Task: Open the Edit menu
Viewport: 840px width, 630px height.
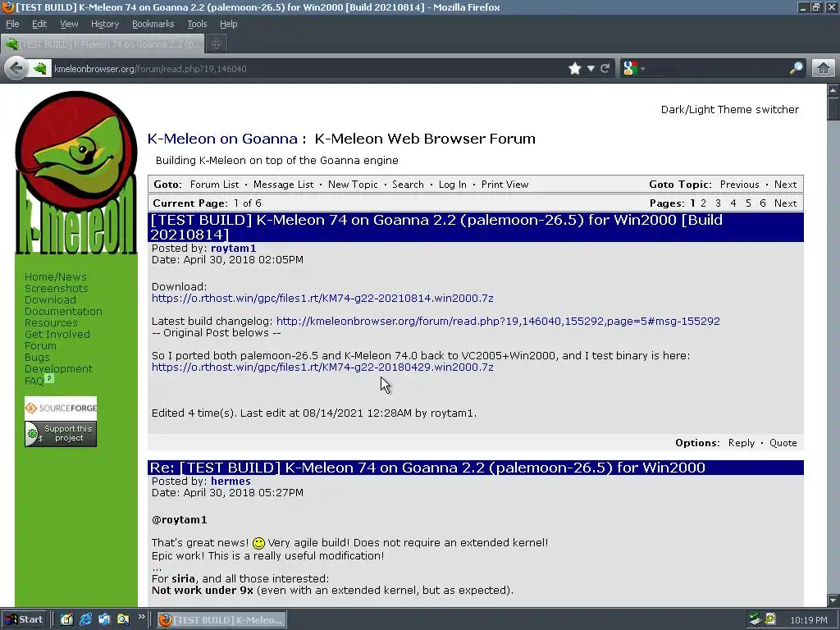Action: coord(39,24)
